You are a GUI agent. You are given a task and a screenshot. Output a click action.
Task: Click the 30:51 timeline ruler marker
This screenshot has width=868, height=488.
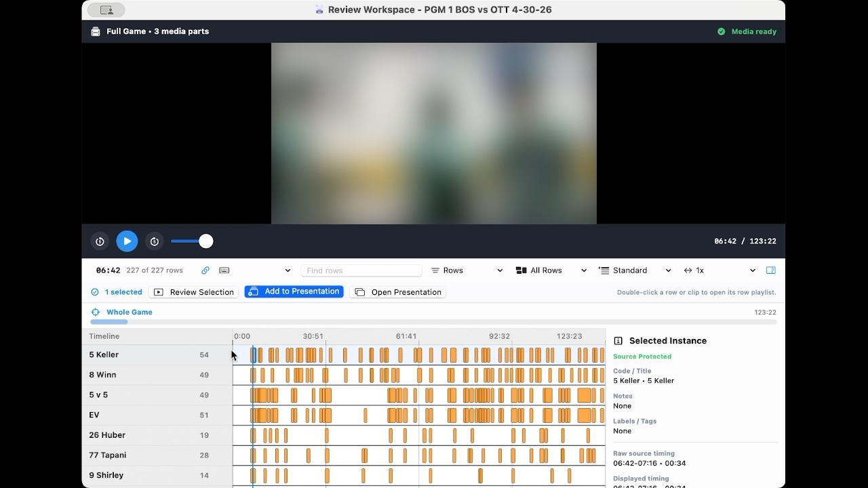point(313,336)
